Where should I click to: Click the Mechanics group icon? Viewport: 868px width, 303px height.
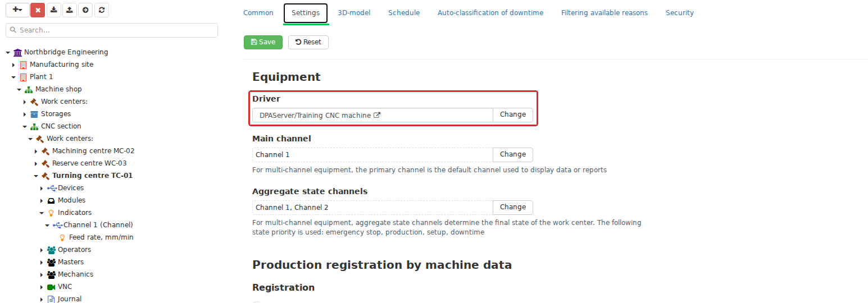52,274
